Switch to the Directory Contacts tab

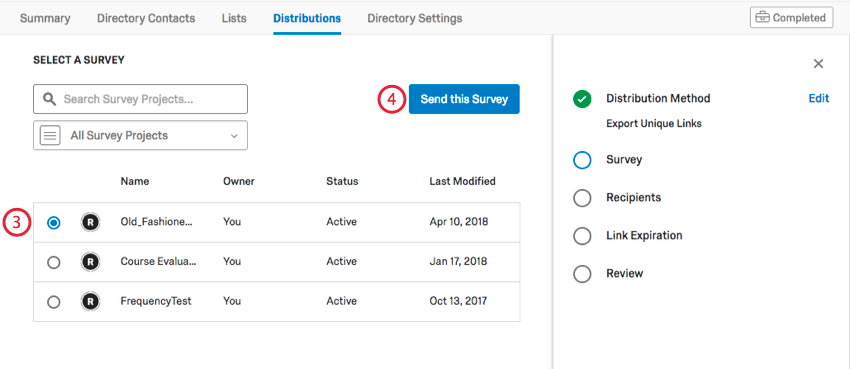(146, 18)
